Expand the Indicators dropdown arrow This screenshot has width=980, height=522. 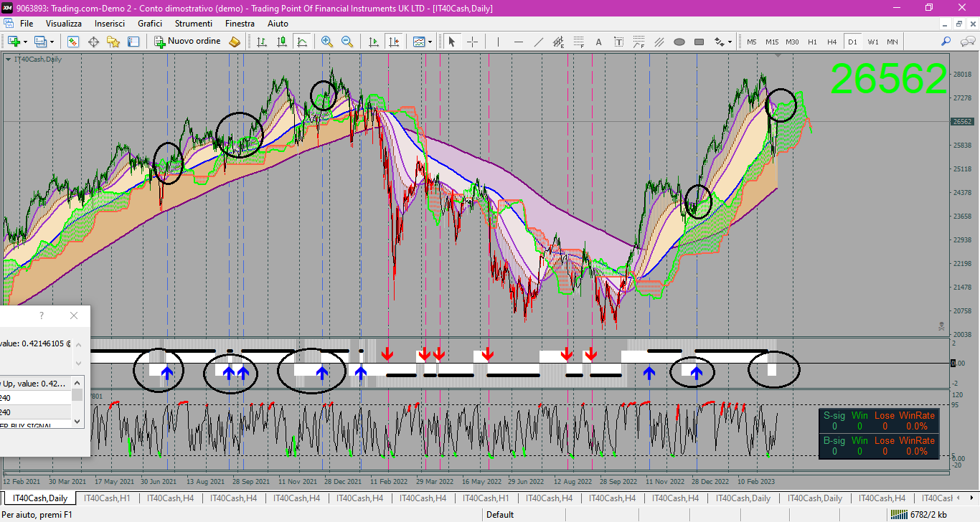430,42
